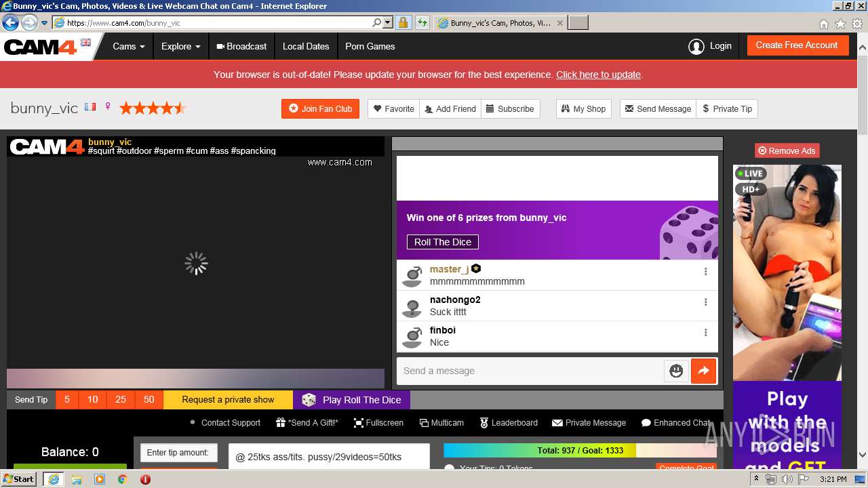Screen dimensions: 868x488
Task: Open the Favorites star in the browser toolbar
Action: pyautogui.click(x=840, y=24)
